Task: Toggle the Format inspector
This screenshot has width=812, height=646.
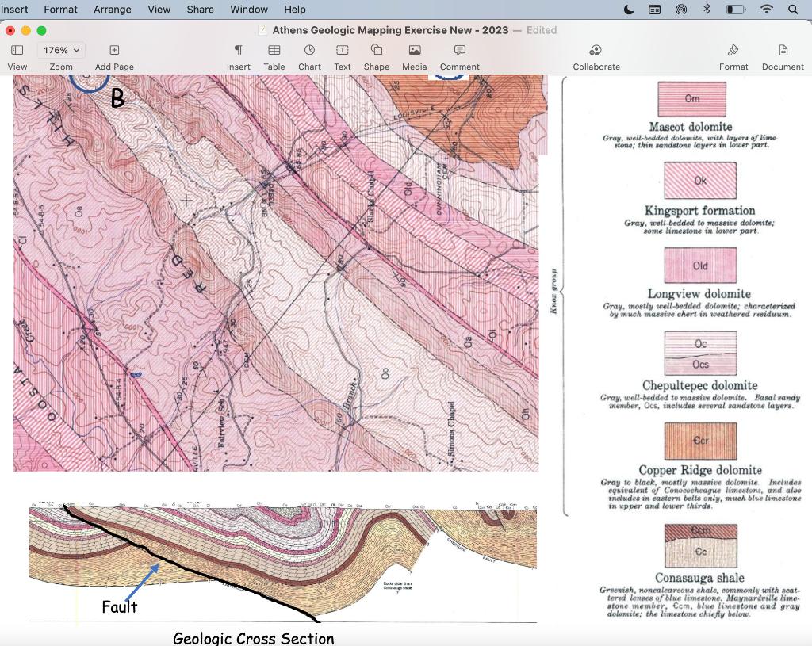Action: (x=733, y=55)
